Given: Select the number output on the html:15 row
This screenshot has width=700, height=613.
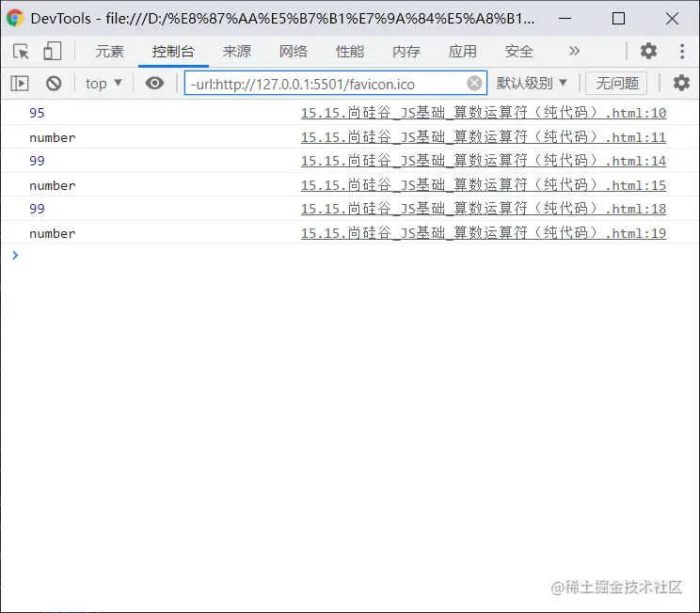Looking at the screenshot, I should point(53,185).
